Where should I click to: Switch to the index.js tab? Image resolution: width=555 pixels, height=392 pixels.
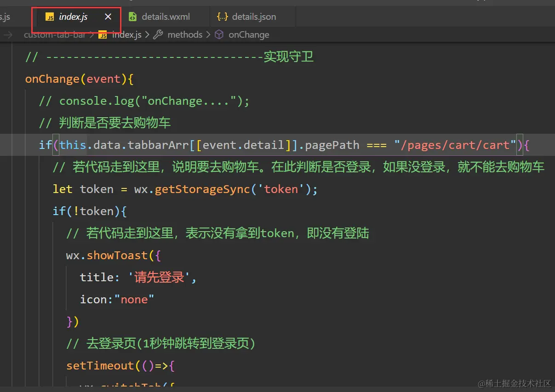click(74, 17)
